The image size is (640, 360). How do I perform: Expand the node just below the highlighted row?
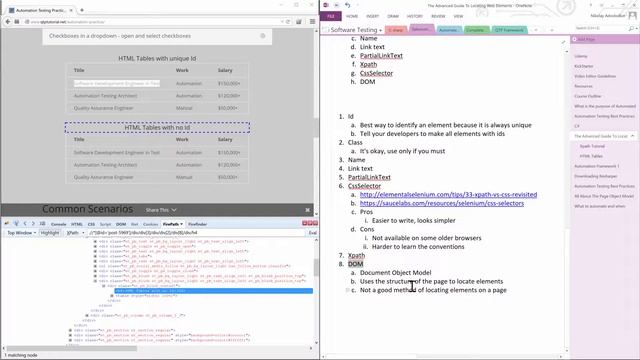(112, 296)
